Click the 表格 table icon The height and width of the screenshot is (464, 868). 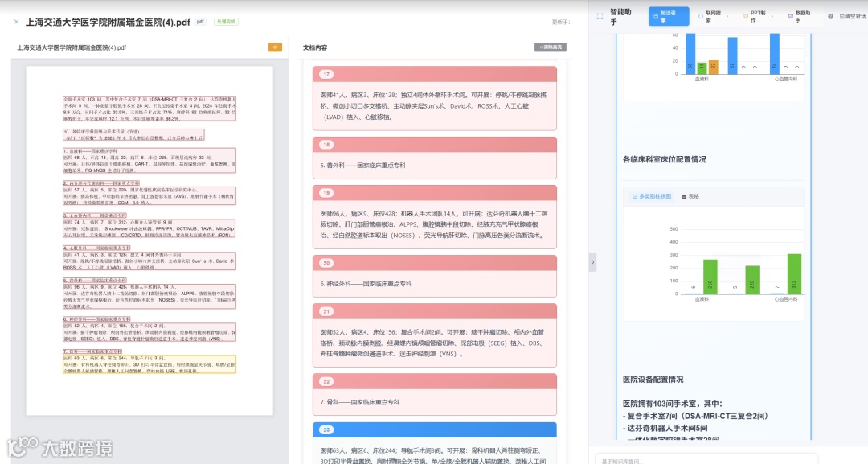(684, 196)
